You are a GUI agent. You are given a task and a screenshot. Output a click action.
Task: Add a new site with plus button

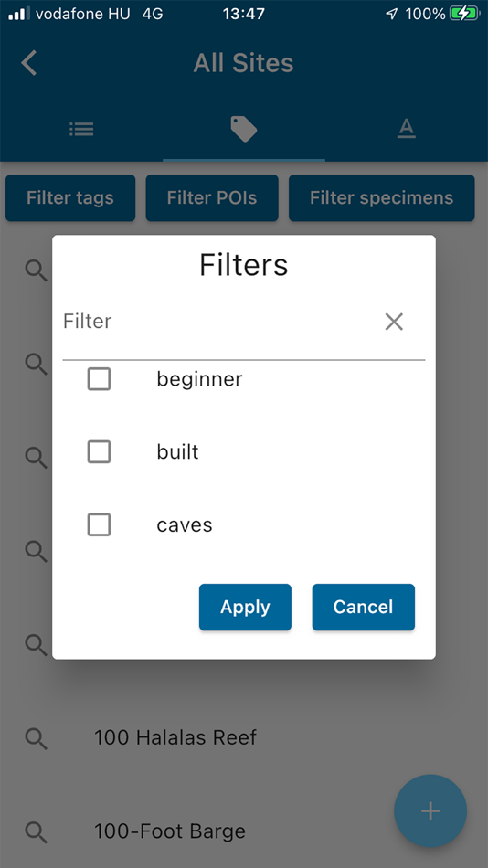pos(430,811)
